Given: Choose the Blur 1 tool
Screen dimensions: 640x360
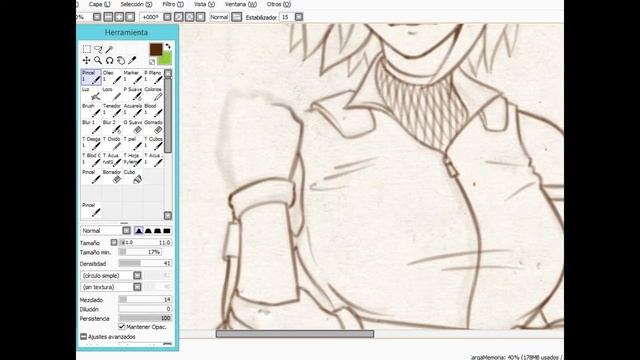Looking at the screenshot, I should point(91,127).
